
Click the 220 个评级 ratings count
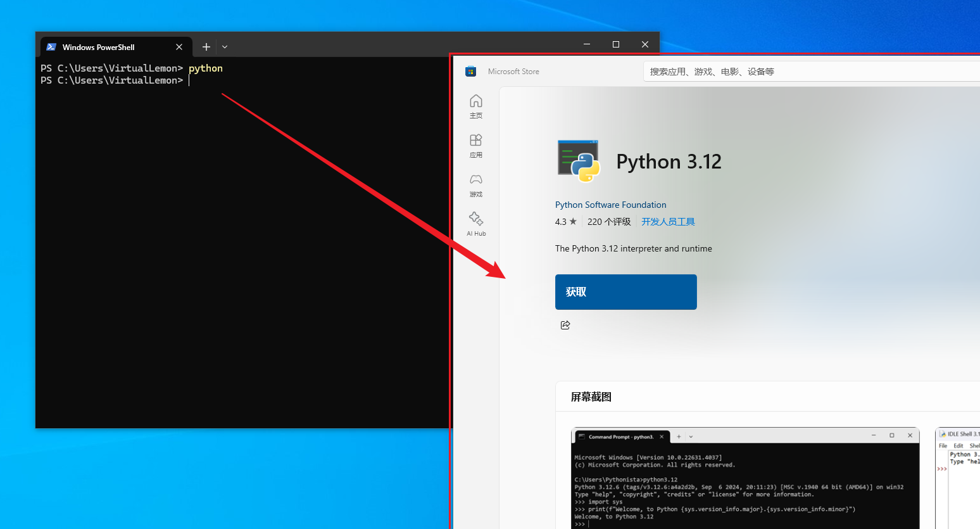pos(609,222)
